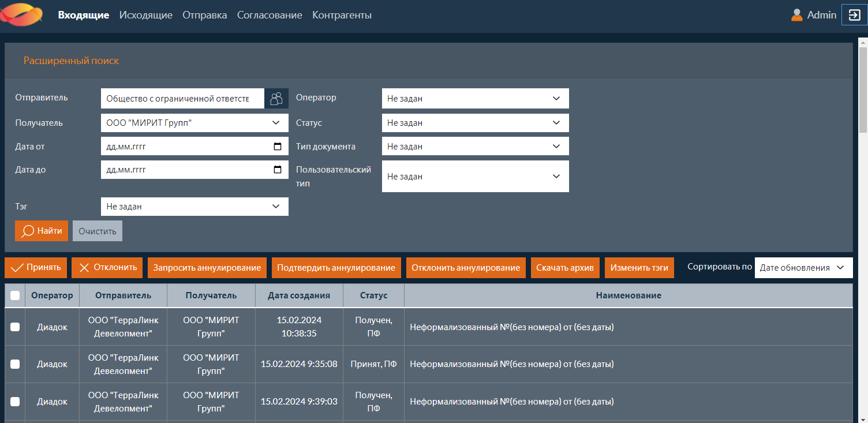Click Запросить аннулирование button
Viewport: 868px width, 423px height.
[207, 268]
